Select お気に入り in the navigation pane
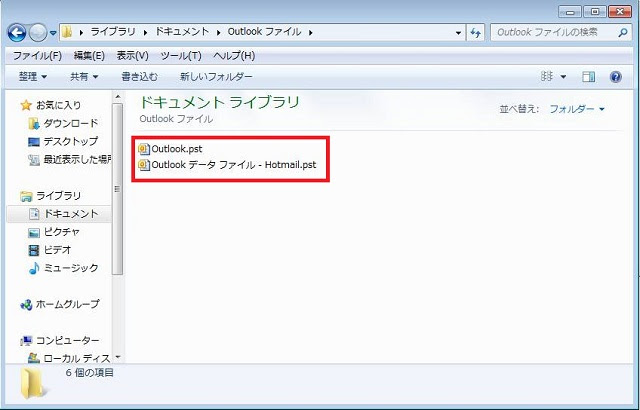This screenshot has height=410, width=640. point(59,105)
